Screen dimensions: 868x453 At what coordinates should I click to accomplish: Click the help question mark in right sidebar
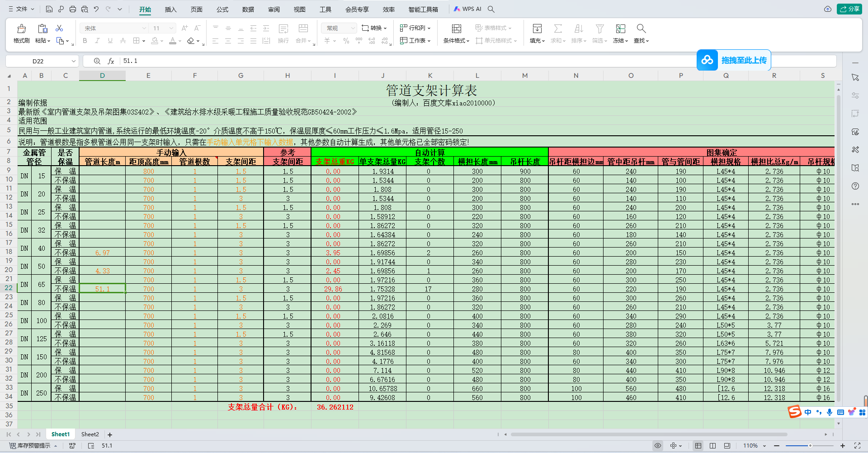pyautogui.click(x=855, y=186)
